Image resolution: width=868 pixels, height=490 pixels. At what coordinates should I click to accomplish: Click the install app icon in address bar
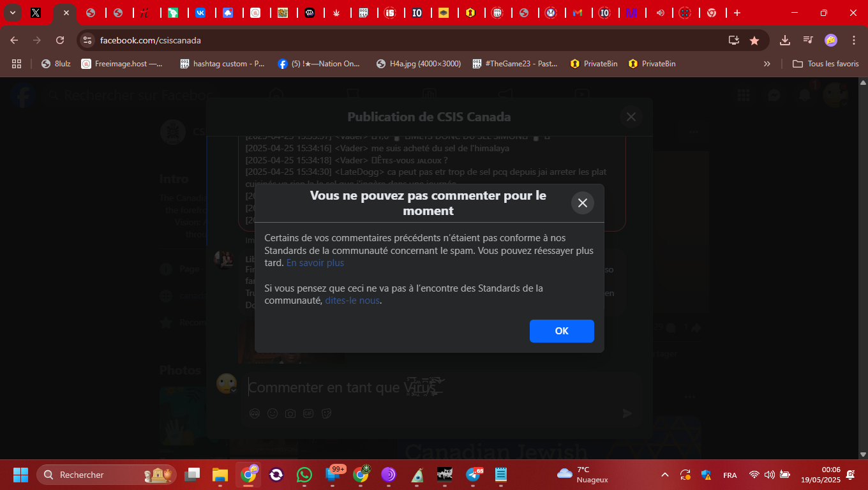click(734, 40)
